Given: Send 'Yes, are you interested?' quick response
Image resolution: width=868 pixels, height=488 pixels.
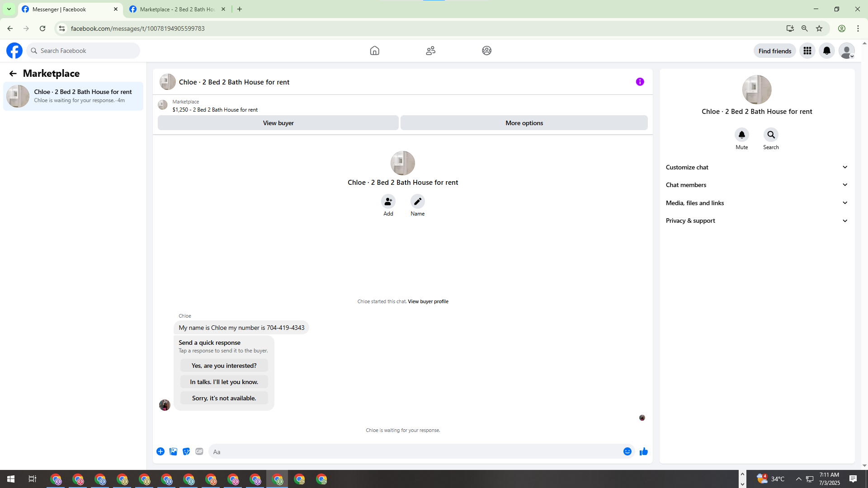Looking at the screenshot, I should (224, 366).
